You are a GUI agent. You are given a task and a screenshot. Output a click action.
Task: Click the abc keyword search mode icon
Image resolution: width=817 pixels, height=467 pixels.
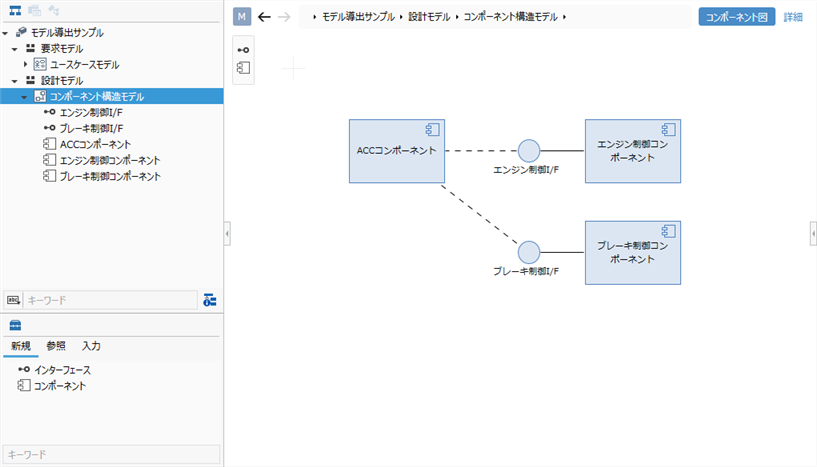tap(14, 300)
